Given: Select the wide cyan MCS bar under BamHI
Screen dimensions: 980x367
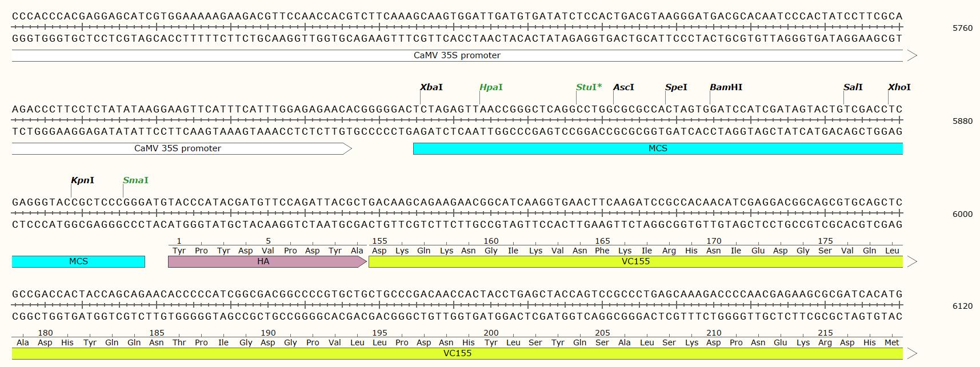Looking at the screenshot, I should 657,148.
